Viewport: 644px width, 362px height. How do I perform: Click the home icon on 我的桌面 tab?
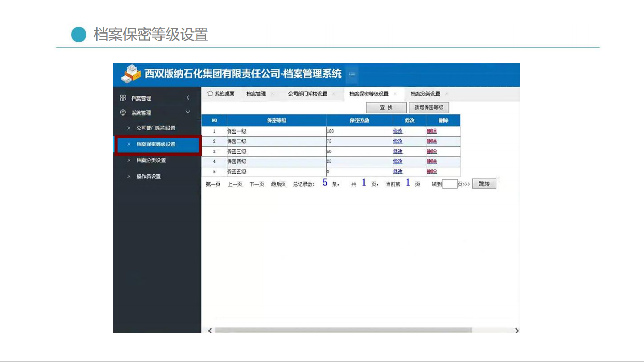pyautogui.click(x=210, y=94)
